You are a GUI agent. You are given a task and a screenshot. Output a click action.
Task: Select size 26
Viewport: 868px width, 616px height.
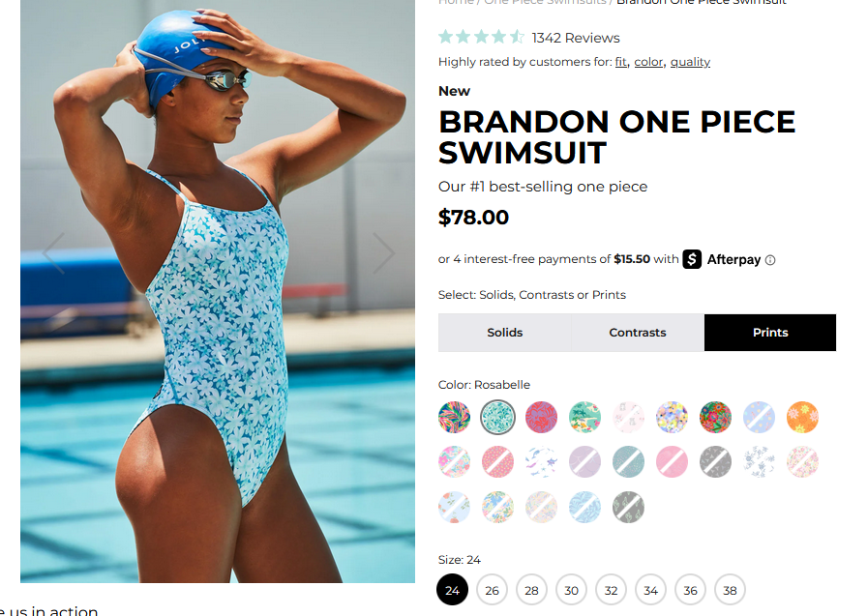tap(493, 590)
